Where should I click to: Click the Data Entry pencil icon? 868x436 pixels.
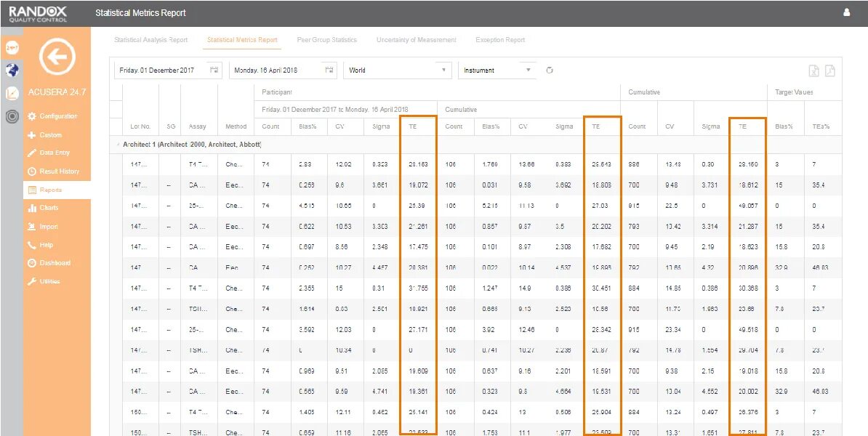click(x=31, y=153)
